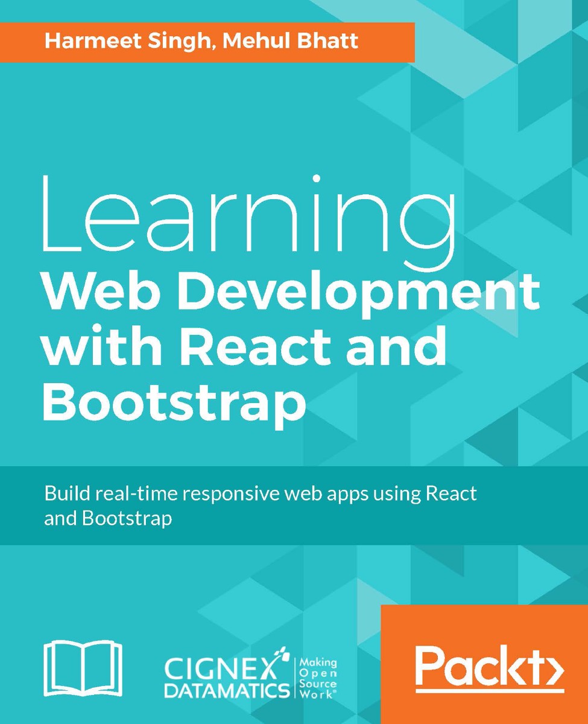Select the subtitle text about responsive web apps
The height and width of the screenshot is (724, 588).
259,505
